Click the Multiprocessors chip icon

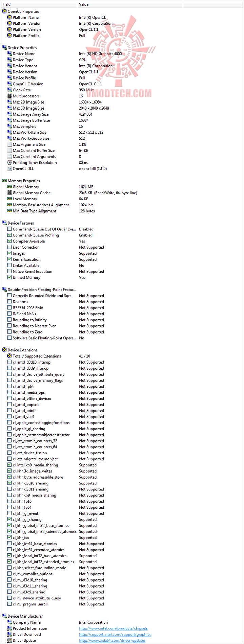pos(9,96)
